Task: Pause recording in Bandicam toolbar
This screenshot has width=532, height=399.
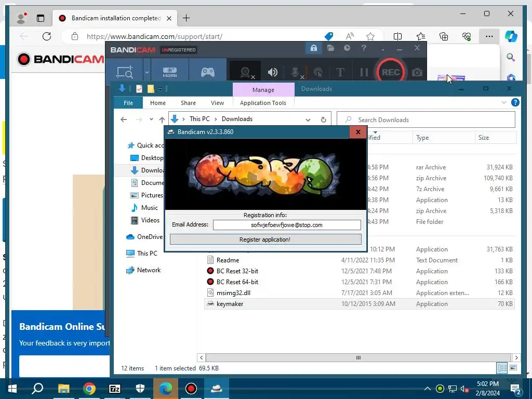Action: coord(364,72)
